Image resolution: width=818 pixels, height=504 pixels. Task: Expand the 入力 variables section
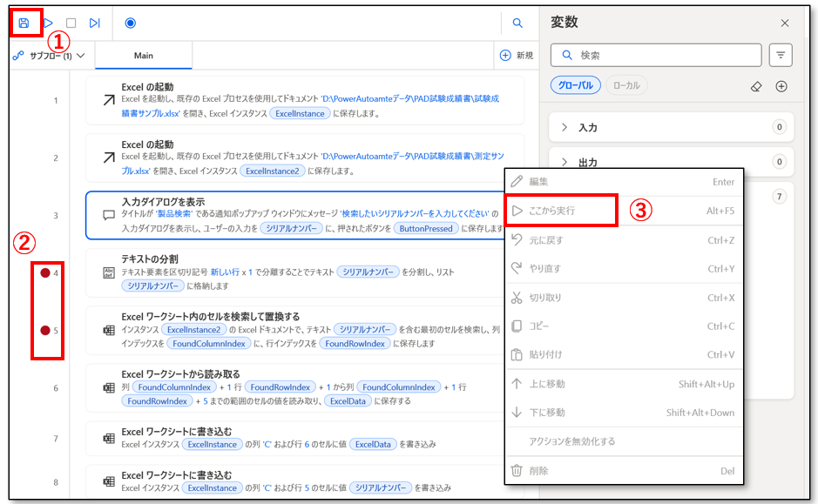[x=590, y=127]
